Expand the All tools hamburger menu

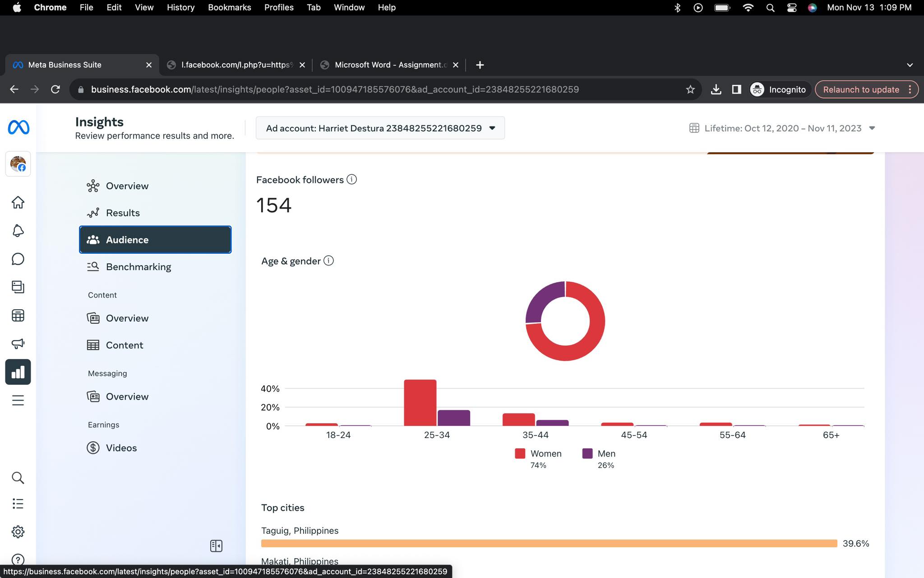[x=18, y=400]
